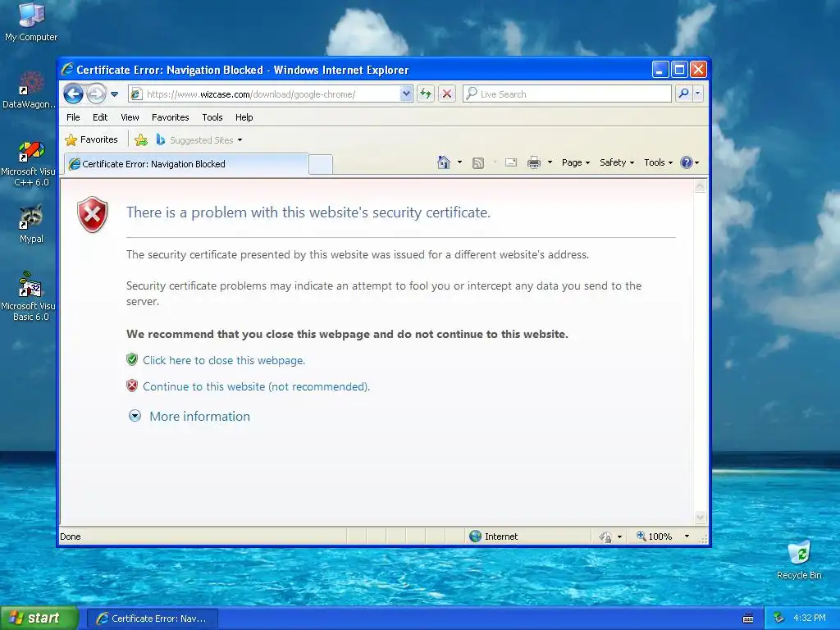Click the Add to Favorites Bar icon

(141, 140)
